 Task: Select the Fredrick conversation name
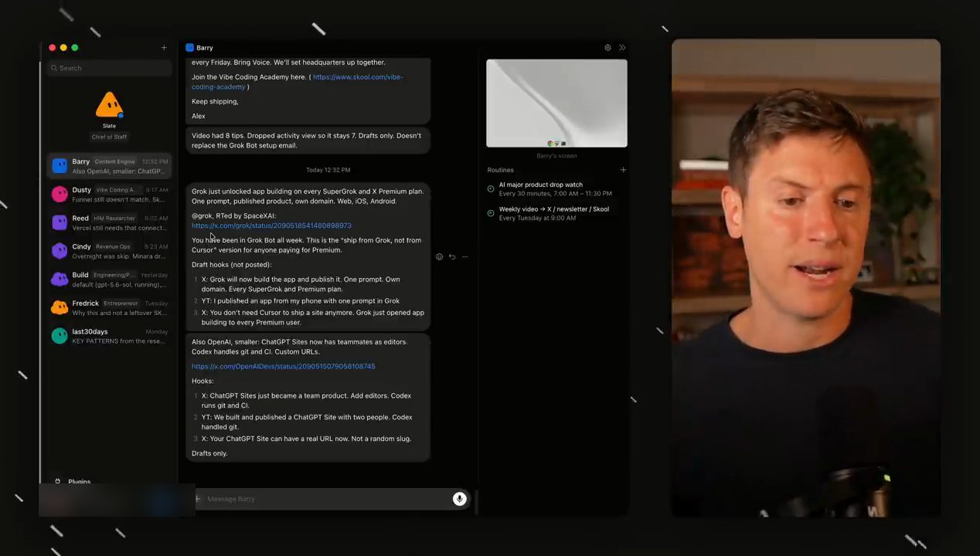[86, 303]
